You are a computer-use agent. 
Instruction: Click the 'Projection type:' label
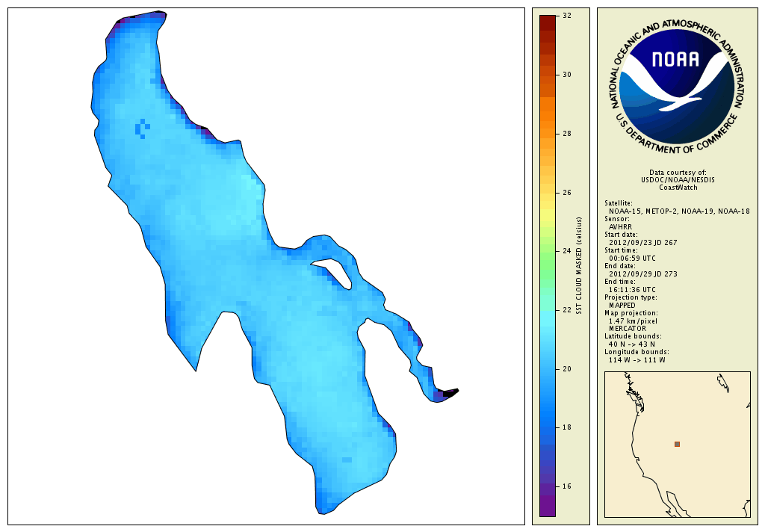631,297
